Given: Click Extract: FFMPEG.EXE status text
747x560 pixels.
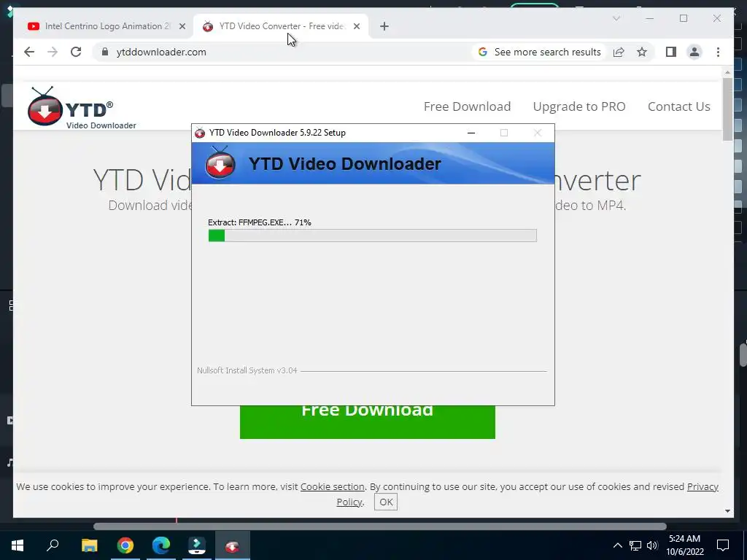Looking at the screenshot, I should click(x=259, y=222).
